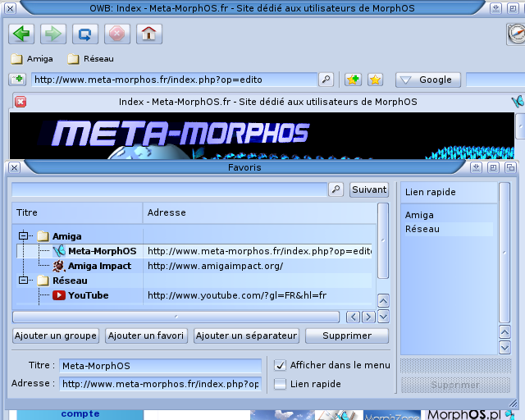This screenshot has width=525, height=420.
Task: Select Réseau in Lien rapide list
Action: [449, 229]
